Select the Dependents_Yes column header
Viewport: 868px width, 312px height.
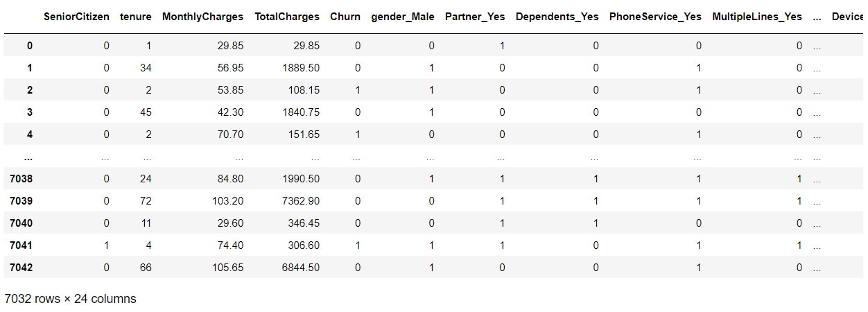557,17
